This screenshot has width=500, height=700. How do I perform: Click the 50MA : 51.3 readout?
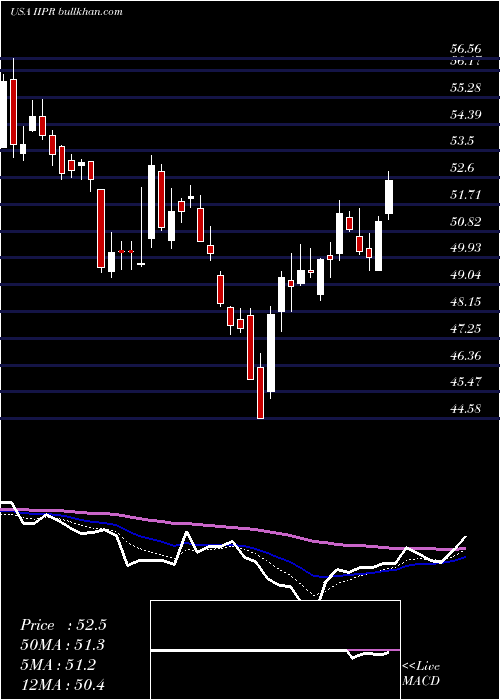[63, 645]
